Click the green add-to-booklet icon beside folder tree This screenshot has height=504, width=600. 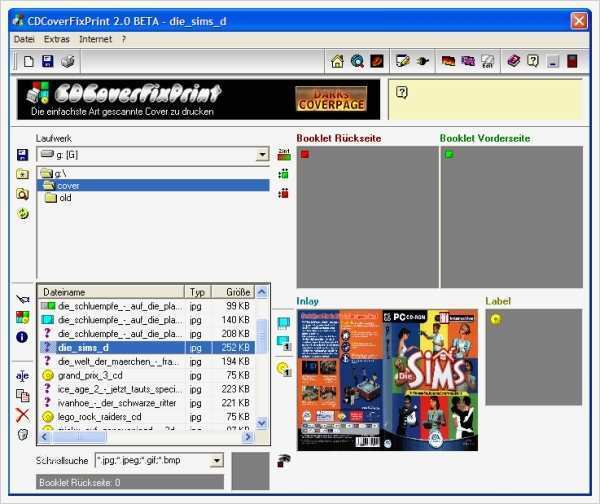pos(284,175)
